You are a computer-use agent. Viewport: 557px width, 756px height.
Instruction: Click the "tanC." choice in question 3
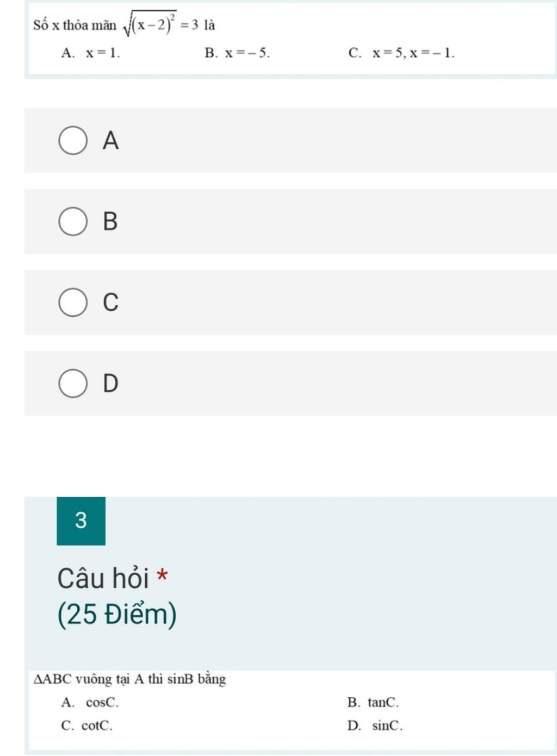click(x=383, y=702)
